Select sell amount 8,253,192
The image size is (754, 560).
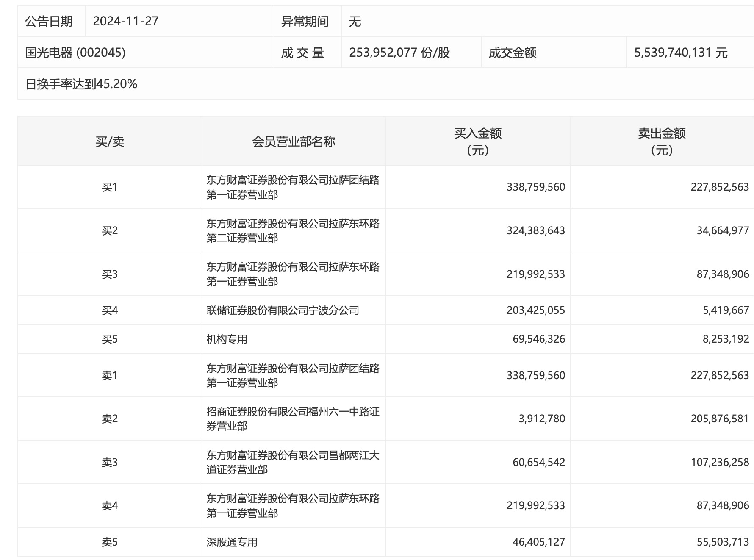pyautogui.click(x=726, y=339)
